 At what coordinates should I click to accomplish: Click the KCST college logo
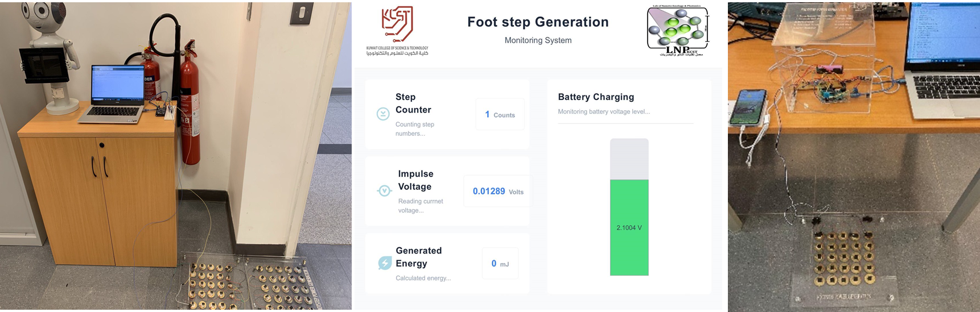coord(397,30)
